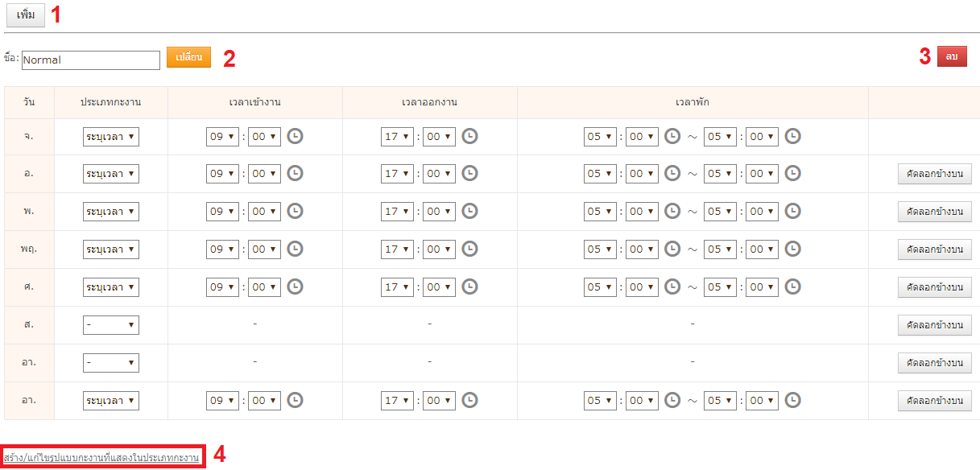Screen dimensions: 980x470
Task: Click the clock icon for จ. end time
Action: click(x=470, y=137)
